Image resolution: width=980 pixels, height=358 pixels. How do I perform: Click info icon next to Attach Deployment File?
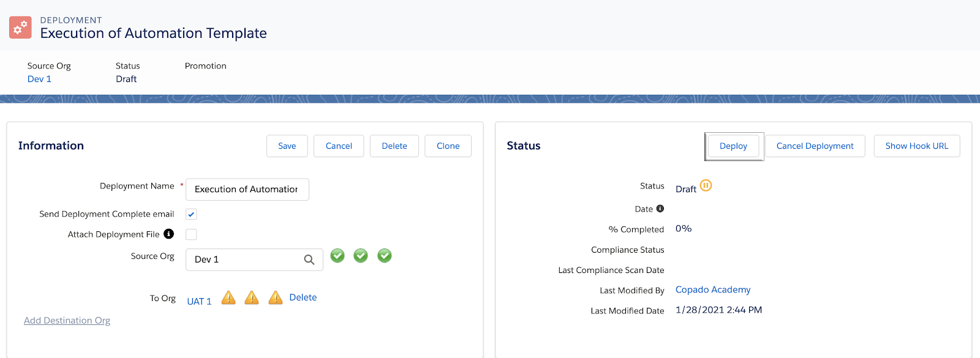(x=169, y=234)
